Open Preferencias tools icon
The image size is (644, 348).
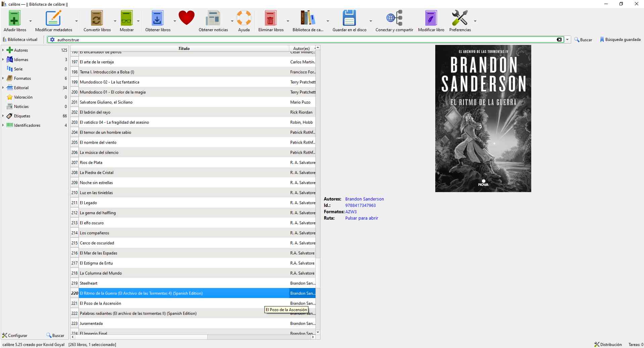pyautogui.click(x=459, y=18)
